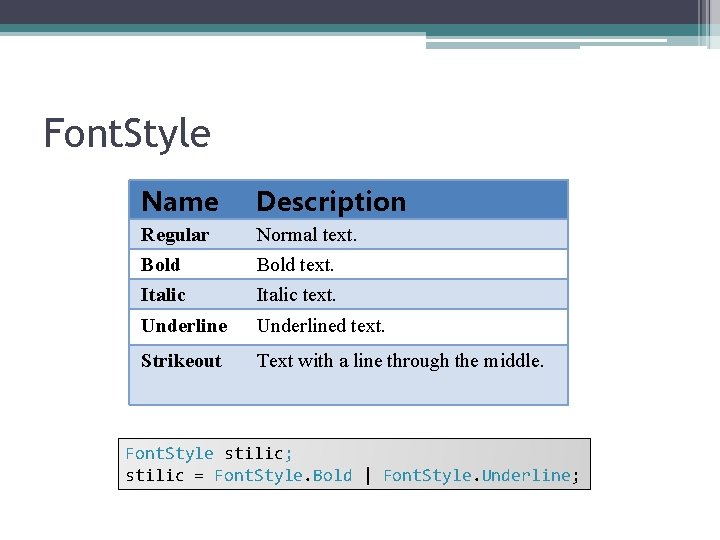Click the Strikeout name cell

(181, 361)
